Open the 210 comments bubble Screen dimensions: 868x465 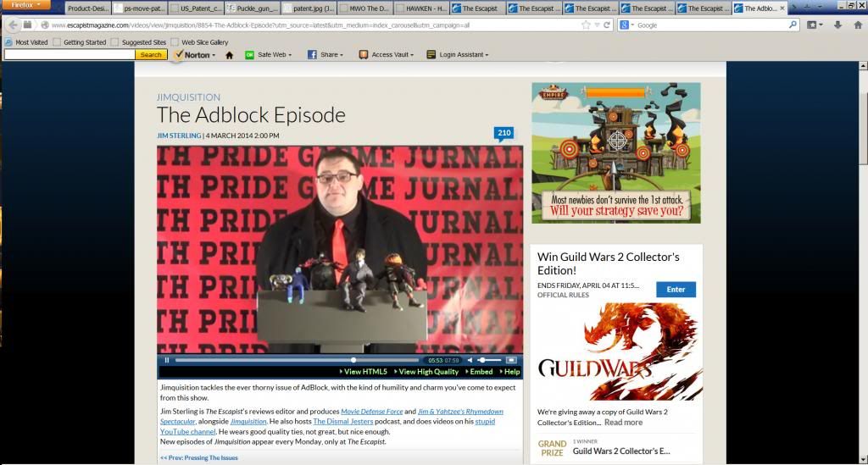click(504, 133)
